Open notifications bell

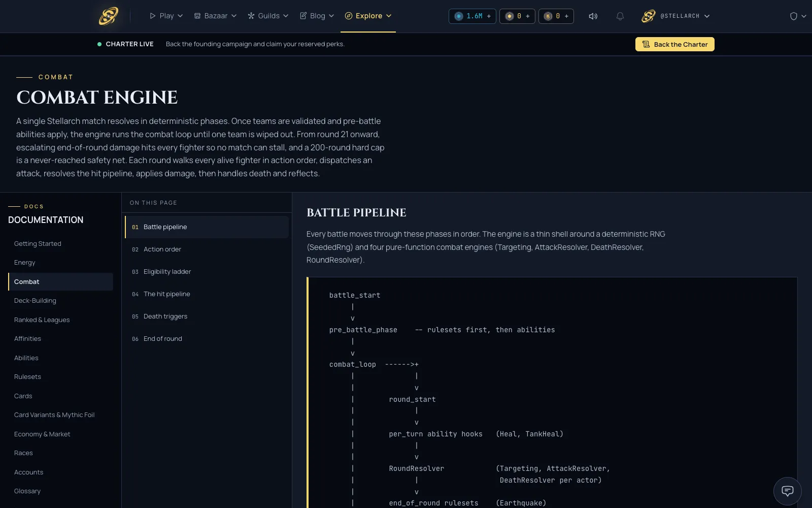click(x=620, y=16)
